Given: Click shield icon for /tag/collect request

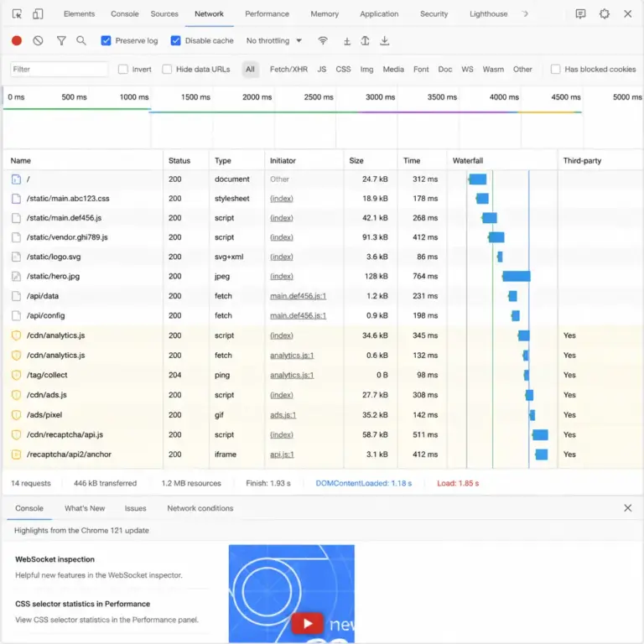Looking at the screenshot, I should (x=16, y=375).
